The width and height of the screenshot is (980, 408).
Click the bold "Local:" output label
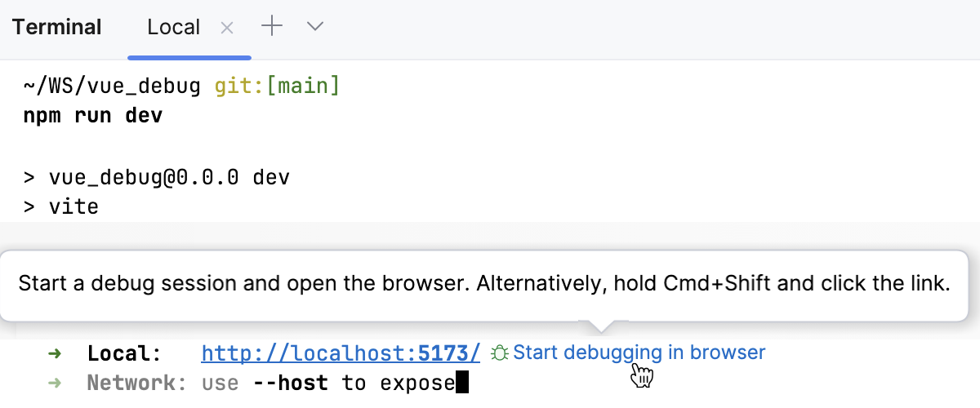[124, 353]
